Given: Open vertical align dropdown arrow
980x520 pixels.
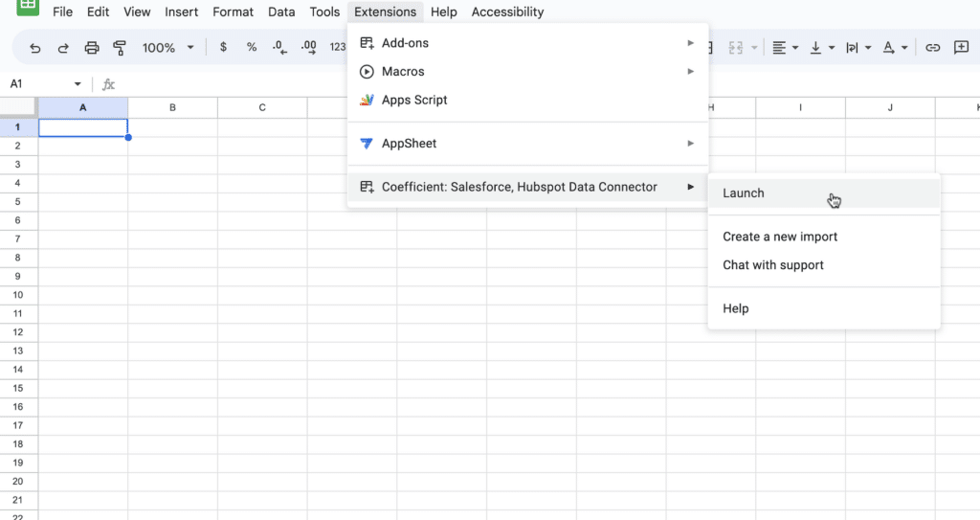Looking at the screenshot, I should (x=832, y=48).
